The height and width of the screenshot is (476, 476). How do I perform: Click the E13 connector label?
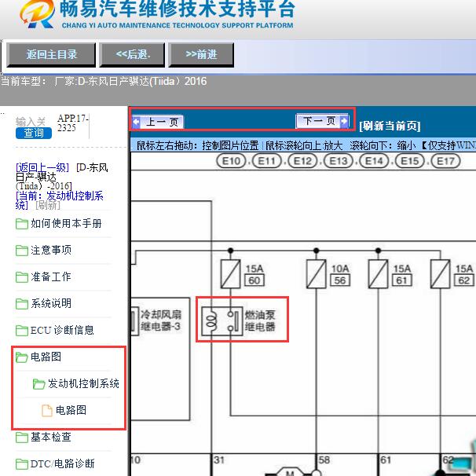click(x=339, y=161)
